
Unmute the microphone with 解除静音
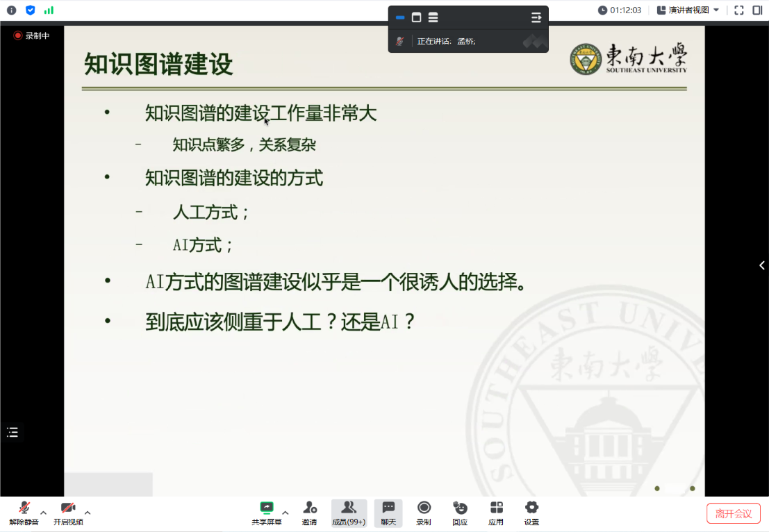click(24, 513)
